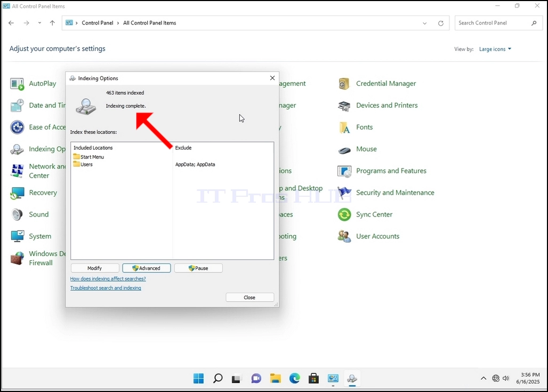Open the Chat icon on the taskbar
Image resolution: width=548 pixels, height=392 pixels.
pyautogui.click(x=256, y=378)
